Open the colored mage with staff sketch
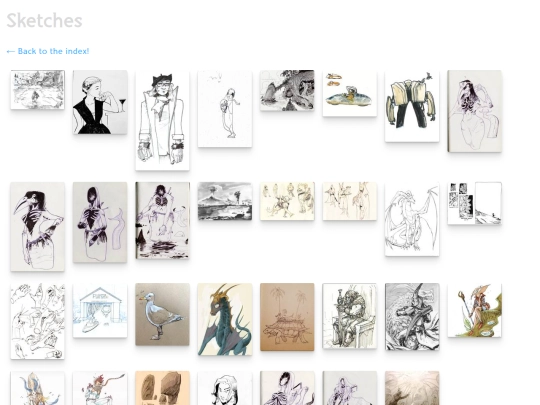Screen dimensions: 540x405 (474, 310)
